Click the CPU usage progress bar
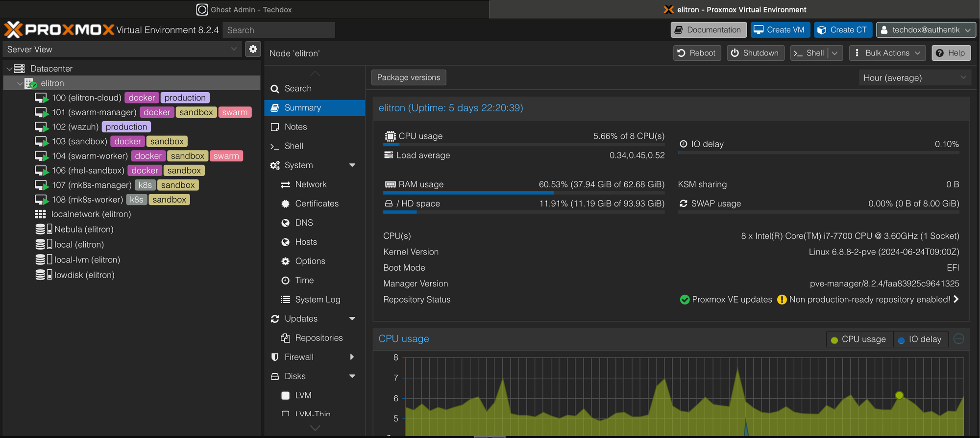Viewport: 980px width, 438px height. [524, 145]
